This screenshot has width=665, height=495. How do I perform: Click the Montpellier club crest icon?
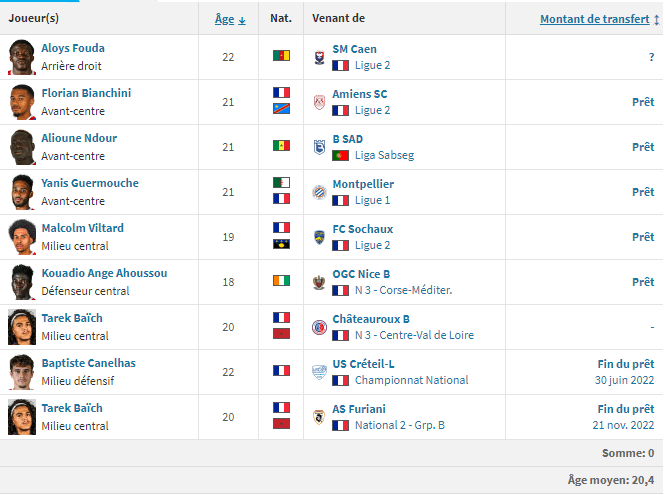click(x=319, y=192)
